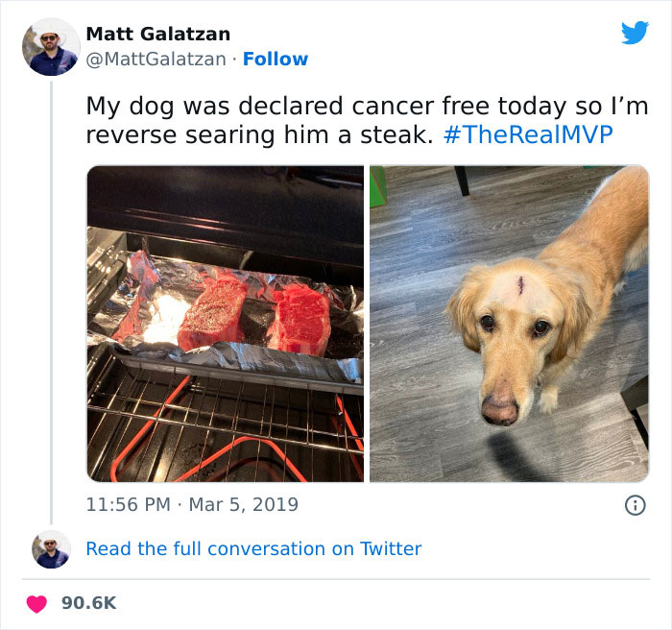Open the #TheRealMVP hashtag
The width and height of the screenshot is (672, 630).
[x=528, y=134]
